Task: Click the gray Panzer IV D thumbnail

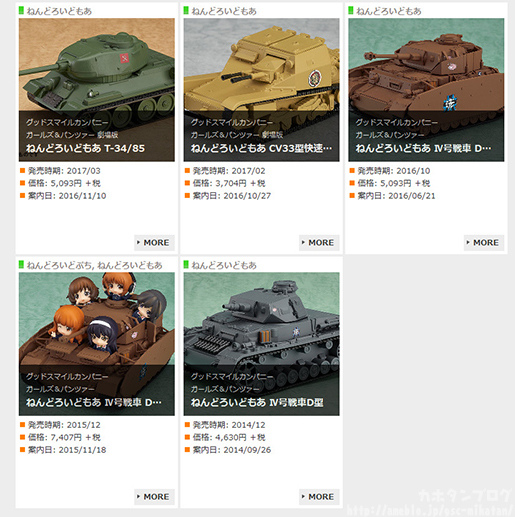Action: [261, 344]
